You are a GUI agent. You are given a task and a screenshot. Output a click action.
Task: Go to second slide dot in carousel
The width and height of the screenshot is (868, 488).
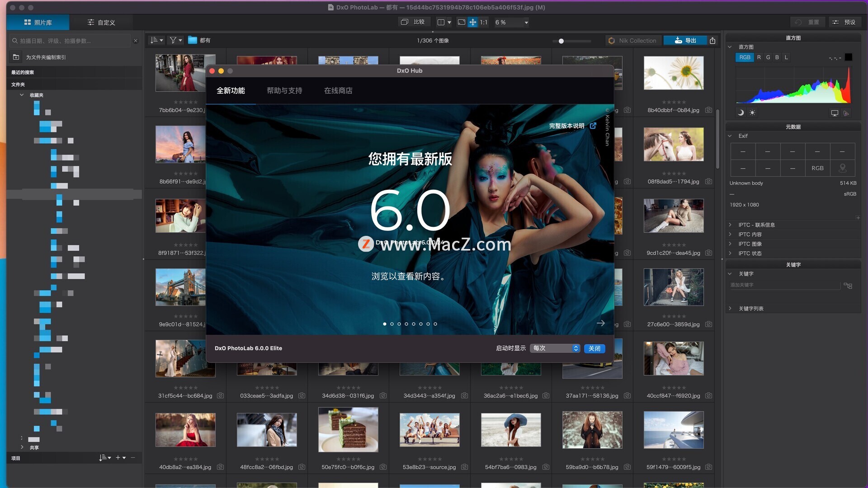coord(392,324)
